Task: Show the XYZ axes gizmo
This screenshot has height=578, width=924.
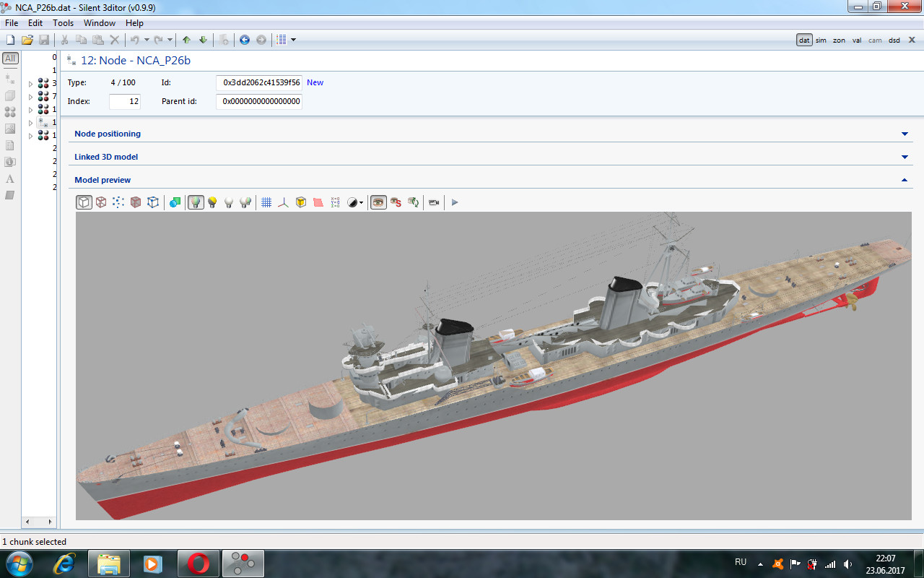Action: tap(284, 203)
